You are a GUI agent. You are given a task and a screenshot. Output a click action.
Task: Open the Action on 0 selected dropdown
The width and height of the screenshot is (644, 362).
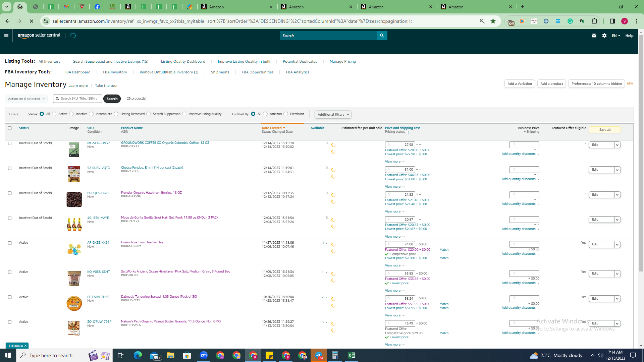(26, 99)
